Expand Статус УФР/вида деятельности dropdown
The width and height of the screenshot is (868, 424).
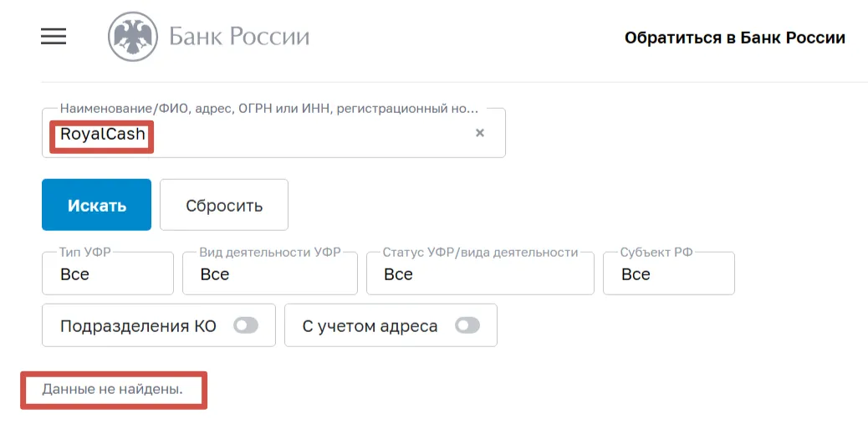tap(481, 273)
